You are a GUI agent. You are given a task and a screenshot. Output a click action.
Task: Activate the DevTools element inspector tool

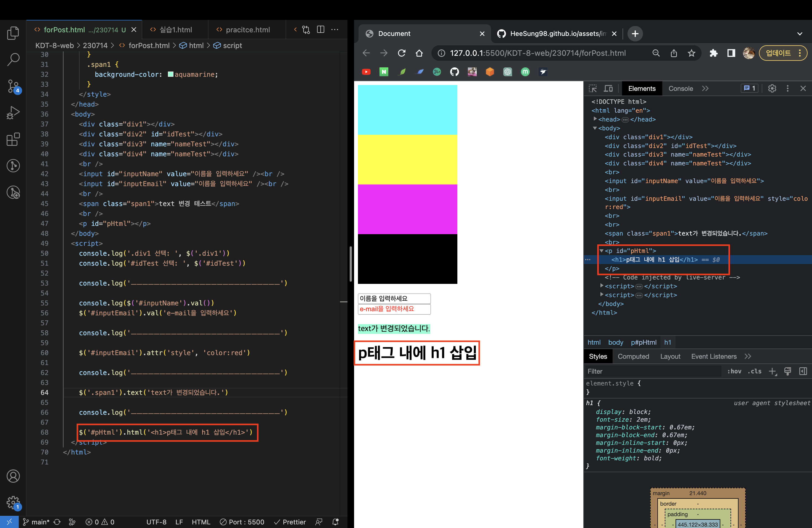pos(593,89)
